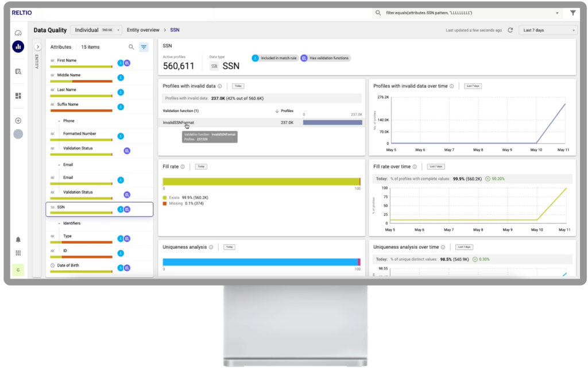Click info icon next to Fill rate title
588x370 pixels.
(183, 167)
